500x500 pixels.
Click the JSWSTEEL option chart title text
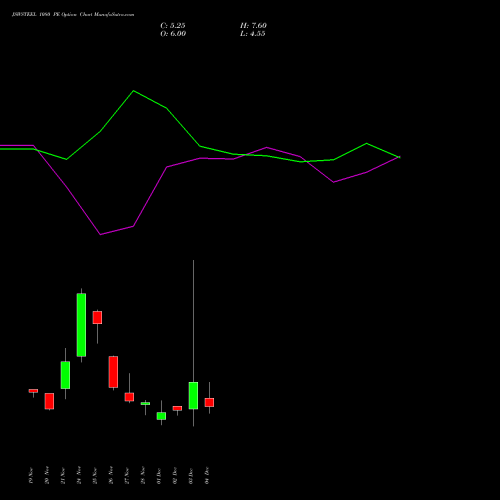coord(73,15)
